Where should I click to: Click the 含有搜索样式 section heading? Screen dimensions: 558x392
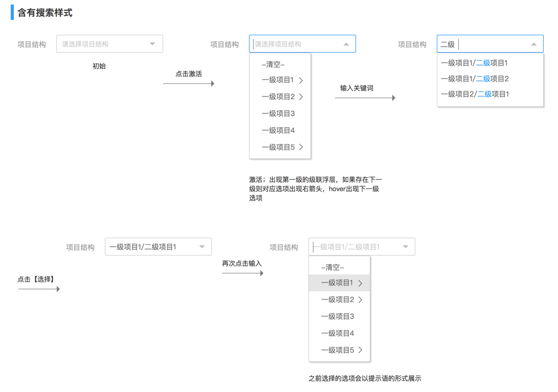click(45, 13)
